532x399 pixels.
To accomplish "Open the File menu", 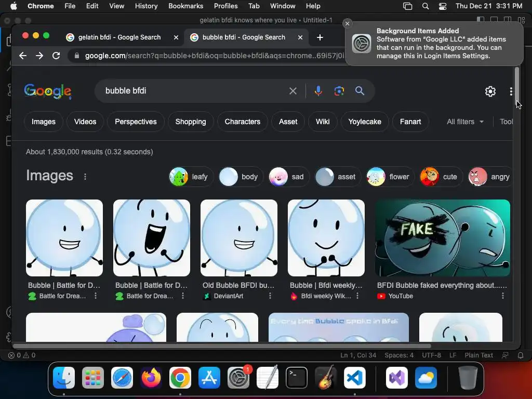I will 70,6.
